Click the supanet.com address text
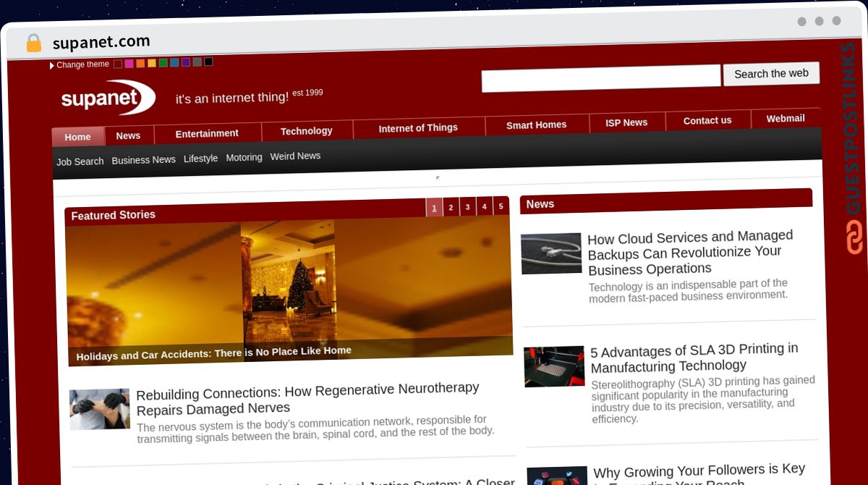This screenshot has height=485, width=868. click(101, 42)
